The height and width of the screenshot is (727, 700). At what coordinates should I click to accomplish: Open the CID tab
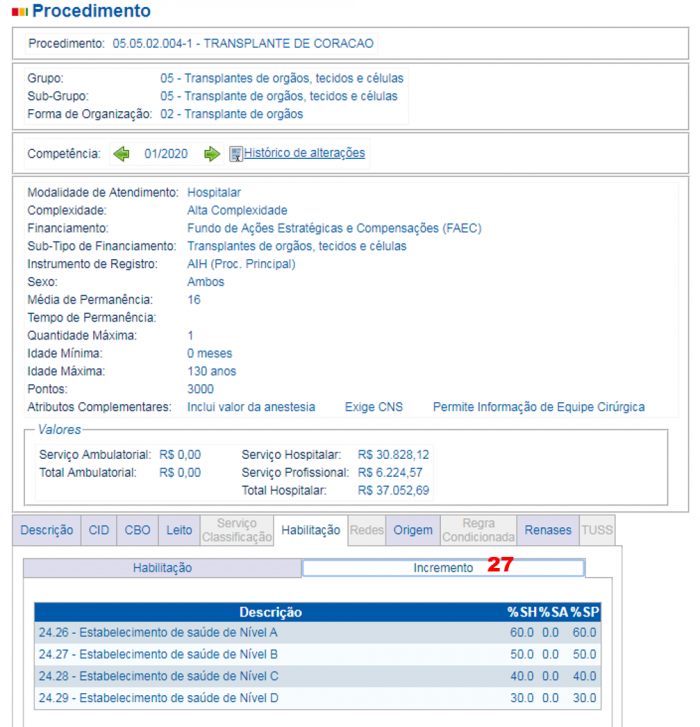(99, 530)
